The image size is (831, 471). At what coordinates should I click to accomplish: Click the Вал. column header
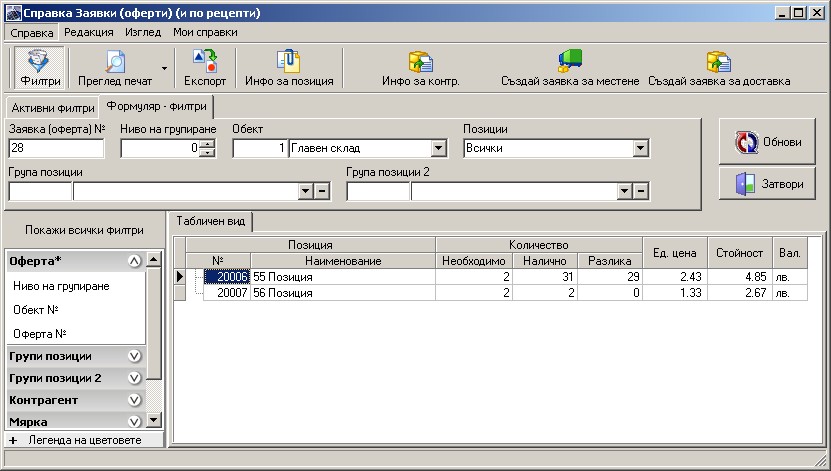coord(790,253)
